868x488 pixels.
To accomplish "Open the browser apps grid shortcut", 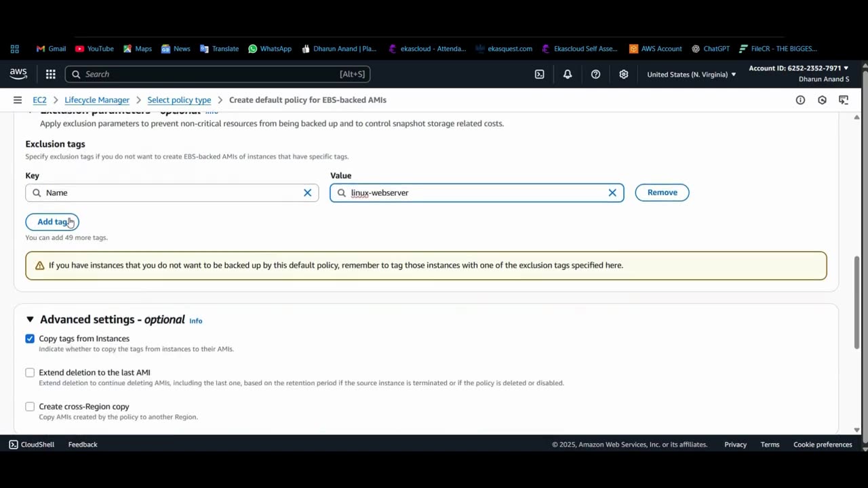I will [15, 49].
